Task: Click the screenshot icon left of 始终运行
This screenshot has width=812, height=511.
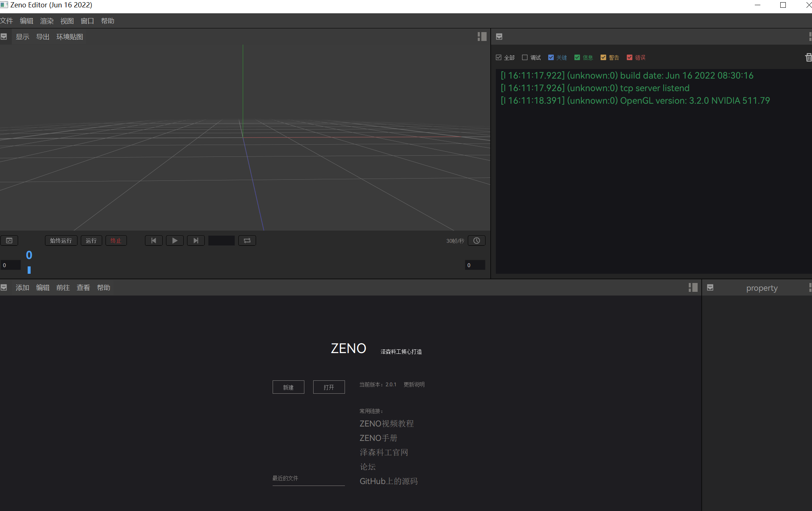Action: click(x=9, y=241)
